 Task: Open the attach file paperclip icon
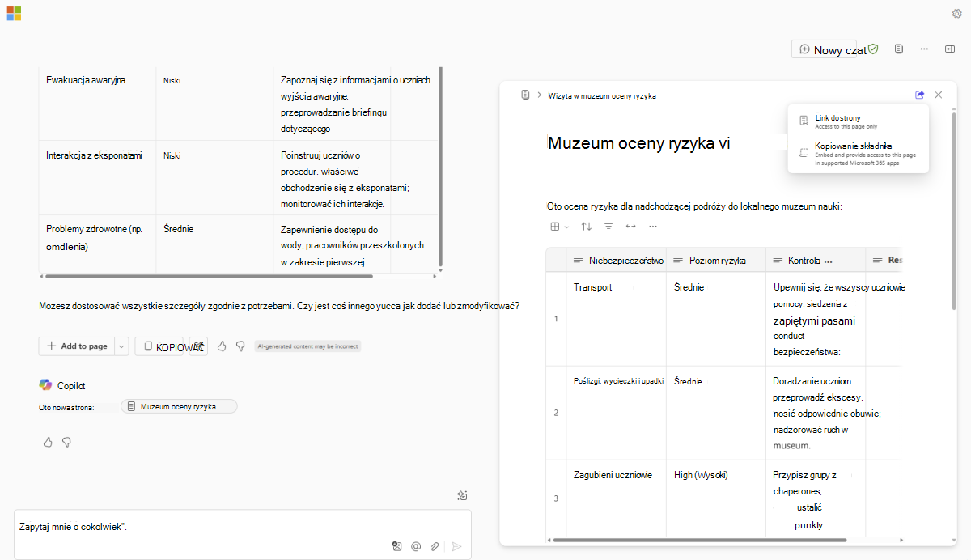tap(435, 546)
